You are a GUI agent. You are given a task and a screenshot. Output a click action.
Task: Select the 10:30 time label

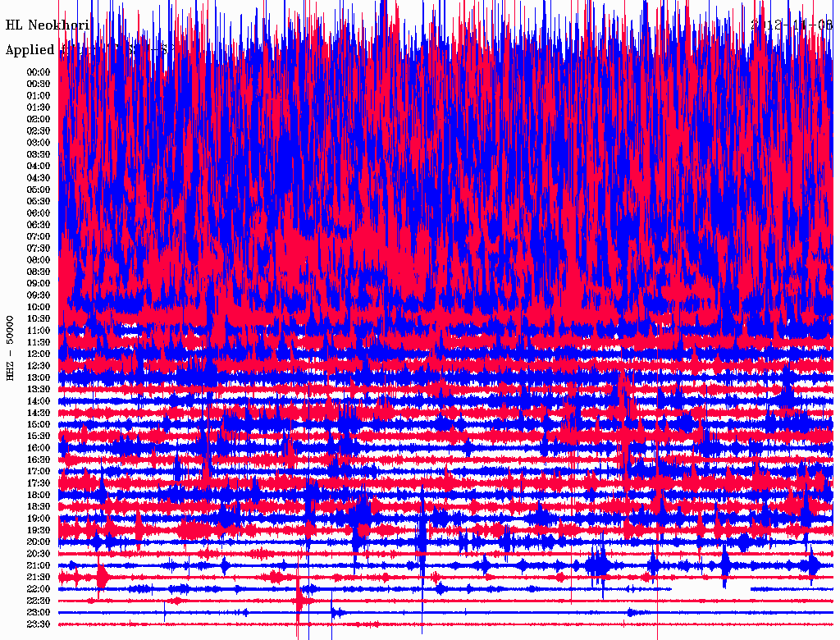pyautogui.click(x=39, y=319)
